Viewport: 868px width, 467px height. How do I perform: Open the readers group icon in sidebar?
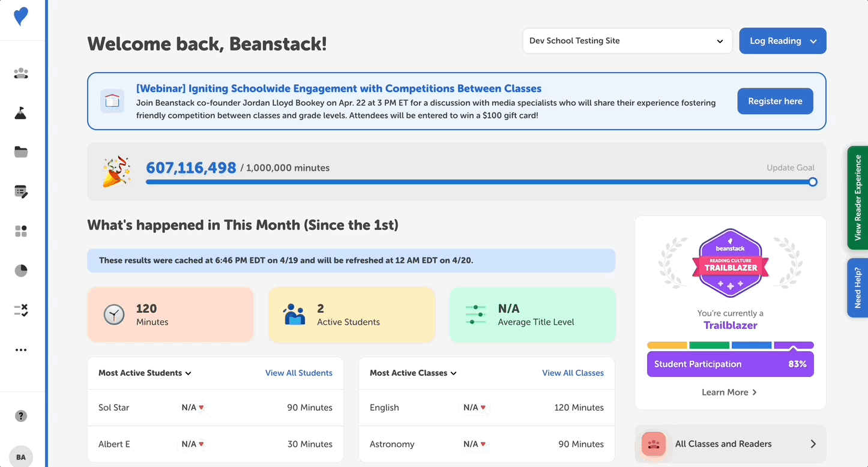click(21, 73)
